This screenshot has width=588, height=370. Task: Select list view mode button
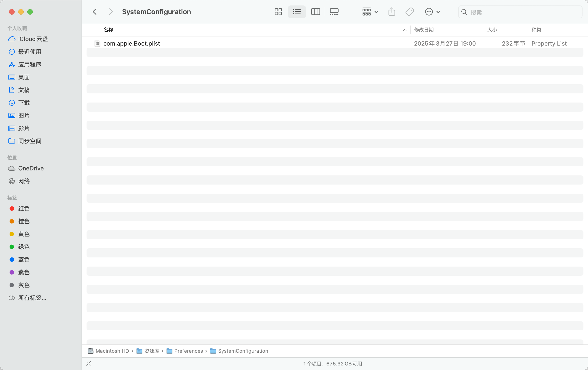(297, 12)
